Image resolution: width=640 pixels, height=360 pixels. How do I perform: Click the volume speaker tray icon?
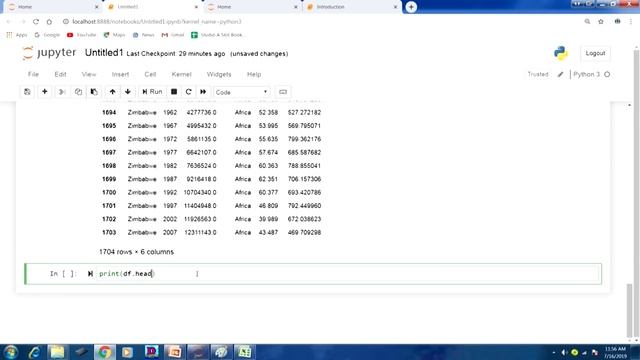click(x=564, y=352)
